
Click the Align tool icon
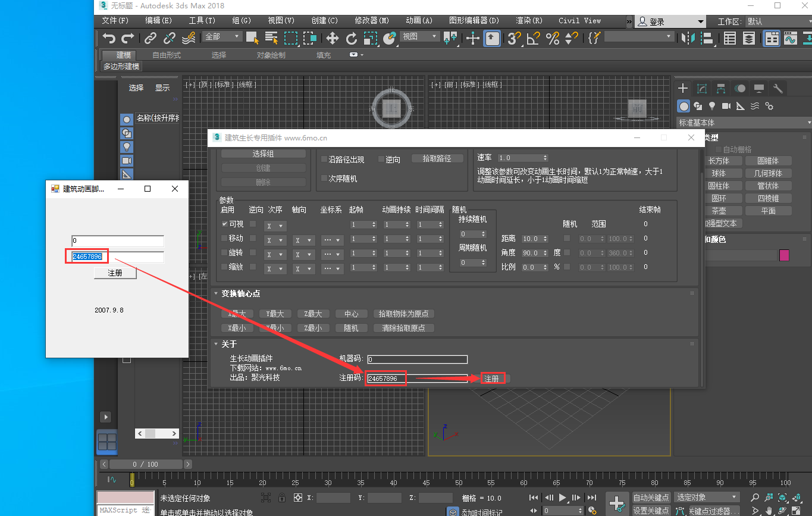click(x=707, y=38)
